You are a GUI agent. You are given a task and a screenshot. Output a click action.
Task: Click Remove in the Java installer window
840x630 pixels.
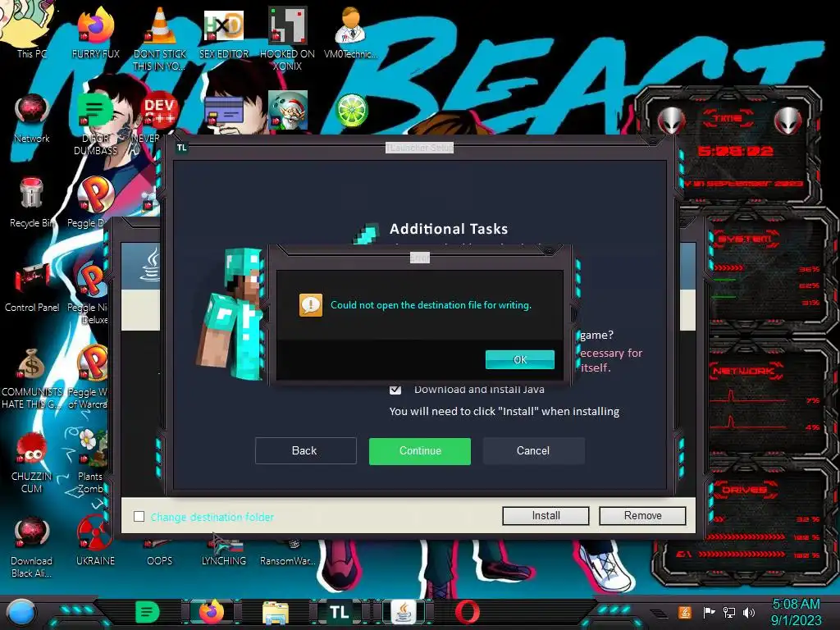[643, 515]
